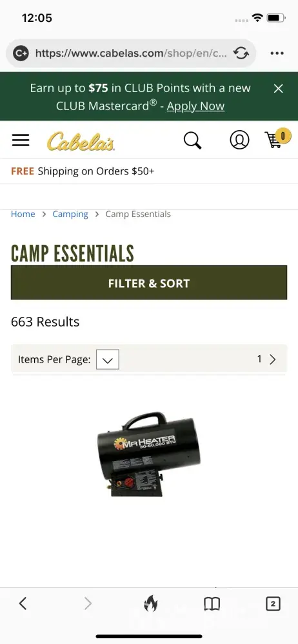The image size is (298, 644).
Task: Focus the browser URL address field
Action: [131, 53]
